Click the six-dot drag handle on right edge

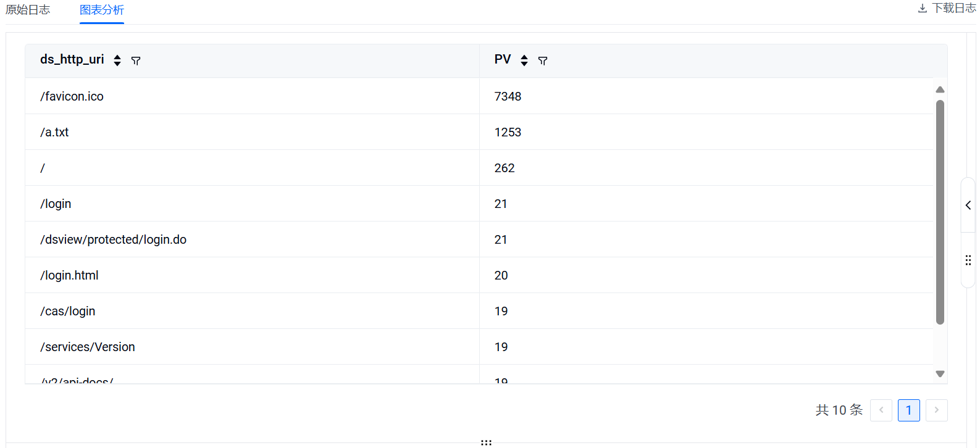[968, 260]
